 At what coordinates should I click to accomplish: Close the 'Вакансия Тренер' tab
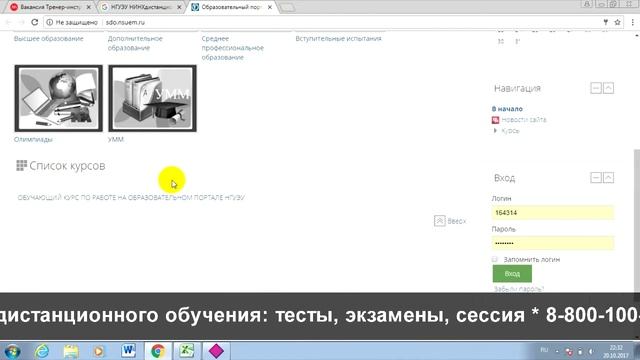pyautogui.click(x=89, y=7)
